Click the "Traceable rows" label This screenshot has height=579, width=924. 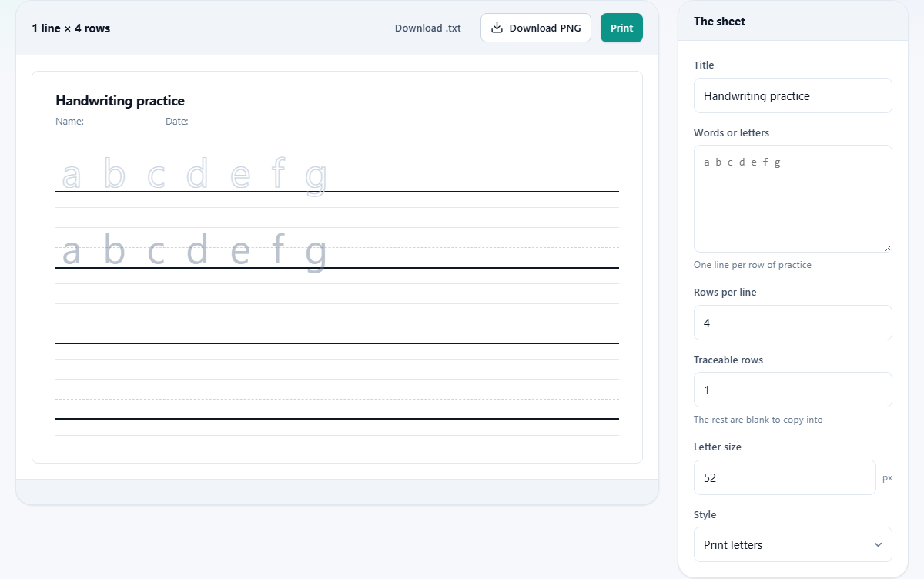(x=728, y=360)
